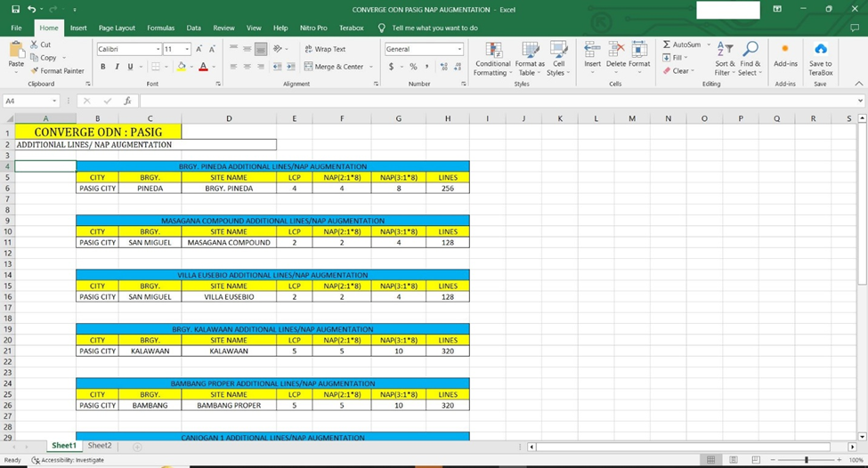Add a new sheet button

(137, 447)
